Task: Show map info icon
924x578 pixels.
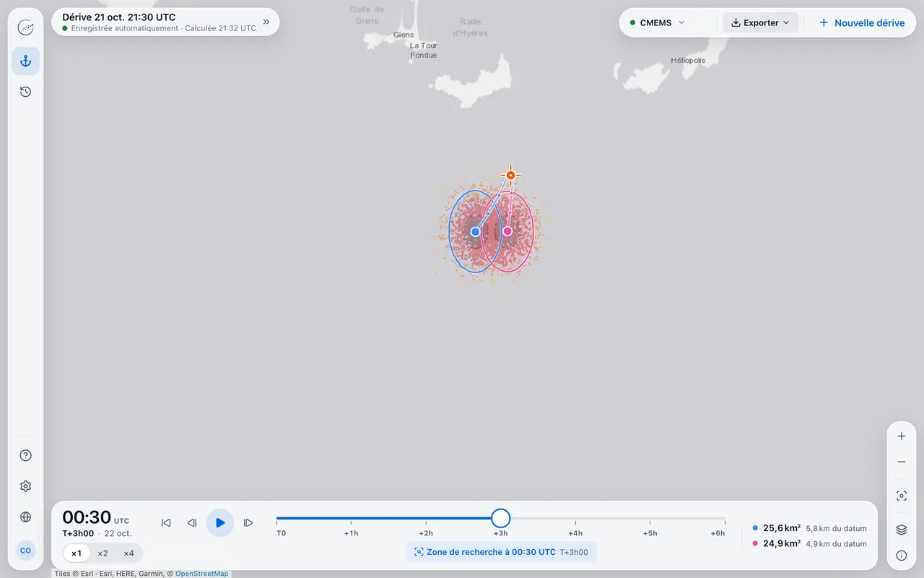Action: (902, 556)
